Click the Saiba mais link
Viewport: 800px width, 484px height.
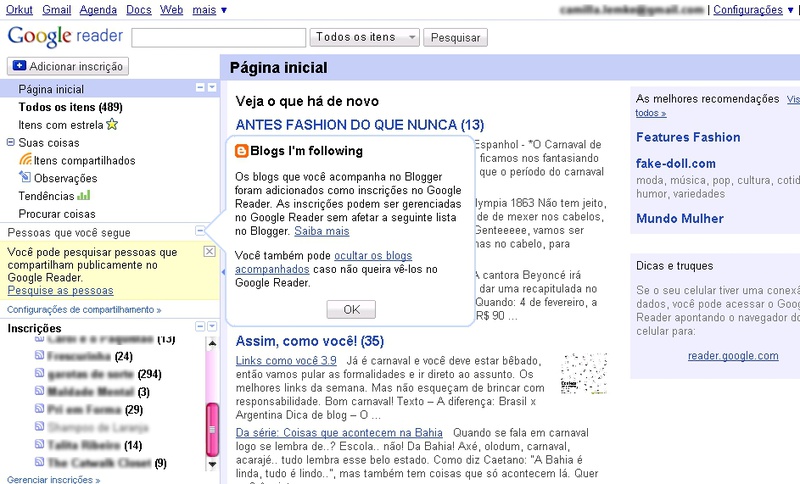[321, 231]
